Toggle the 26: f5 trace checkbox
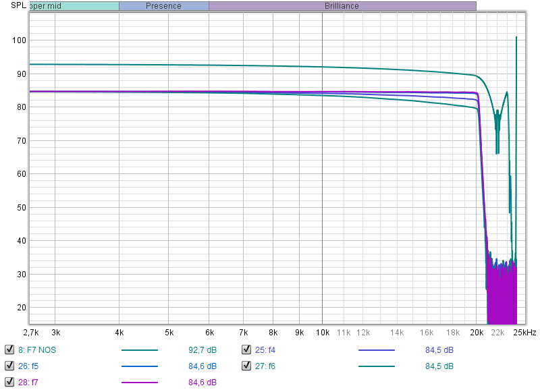 pyautogui.click(x=9, y=366)
